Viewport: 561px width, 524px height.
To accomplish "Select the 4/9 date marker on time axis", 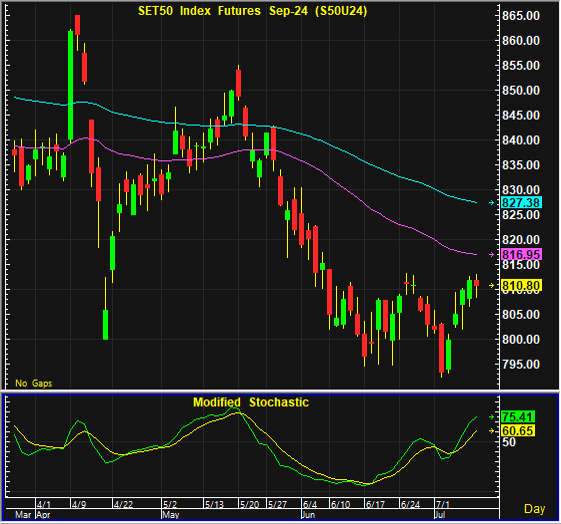I will tap(79, 504).
